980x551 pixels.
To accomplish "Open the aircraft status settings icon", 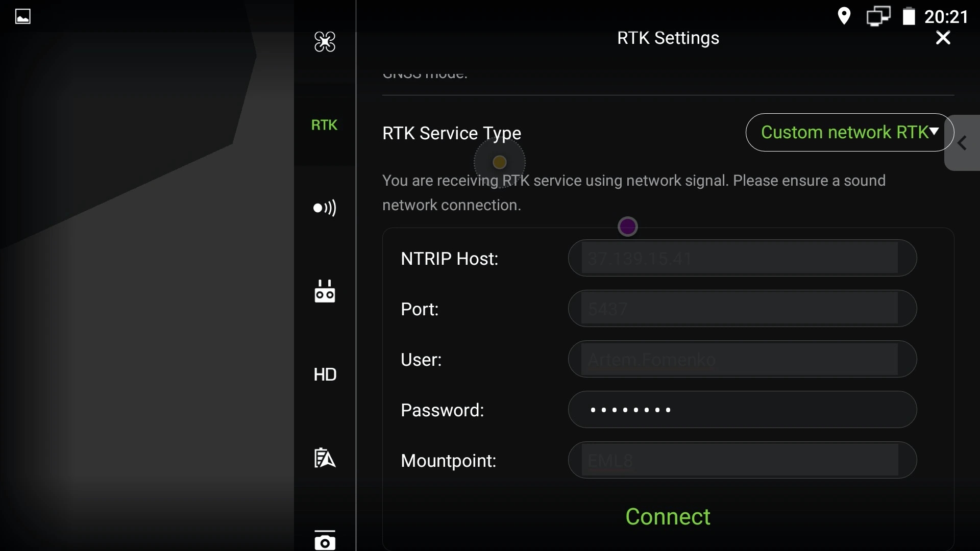I will coord(325,42).
